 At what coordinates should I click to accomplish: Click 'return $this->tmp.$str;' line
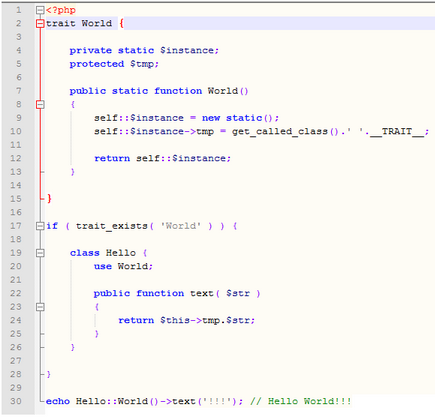pos(186,320)
